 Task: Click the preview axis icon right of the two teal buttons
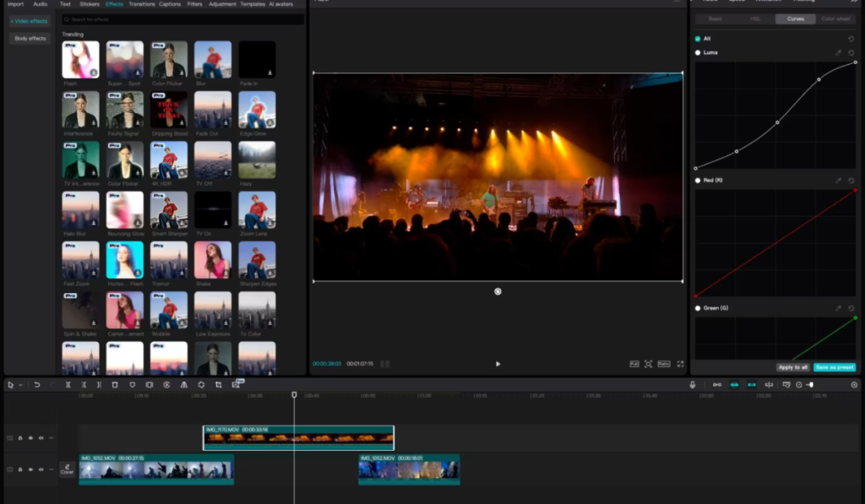pyautogui.click(x=769, y=385)
